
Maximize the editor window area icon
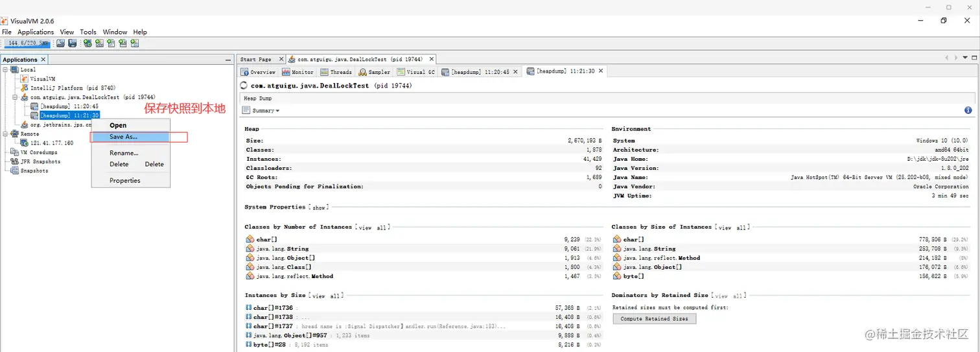[x=974, y=59]
